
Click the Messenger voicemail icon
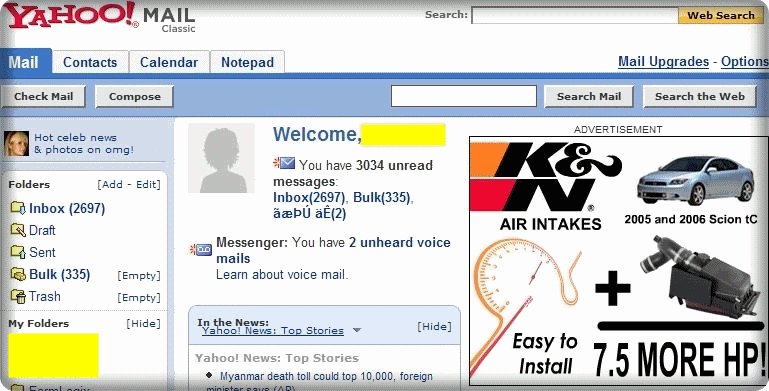click(x=201, y=250)
